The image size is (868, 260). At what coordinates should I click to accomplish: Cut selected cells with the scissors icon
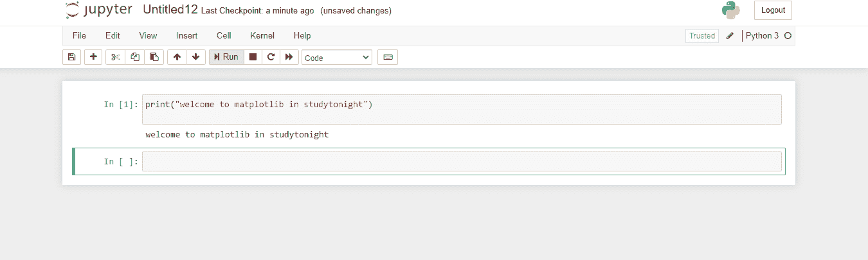(x=115, y=57)
